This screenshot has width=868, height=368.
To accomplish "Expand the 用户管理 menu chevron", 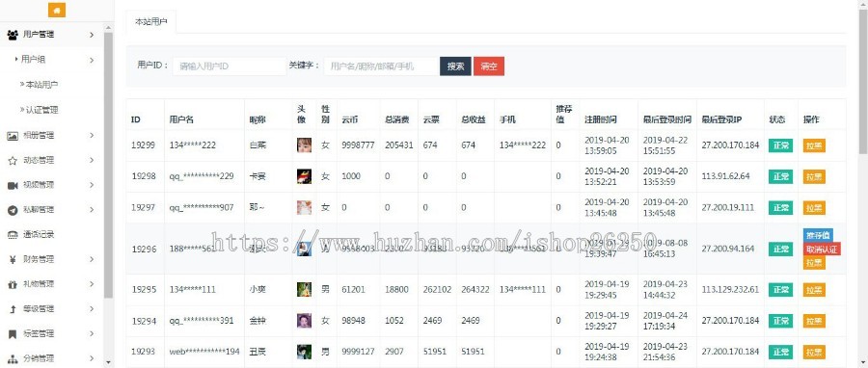I will click(92, 35).
